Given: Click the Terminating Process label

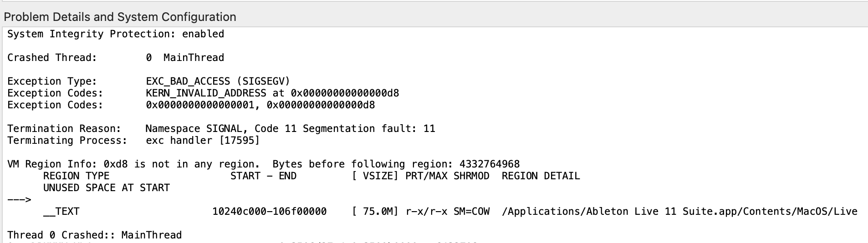Looking at the screenshot, I should point(67,141).
